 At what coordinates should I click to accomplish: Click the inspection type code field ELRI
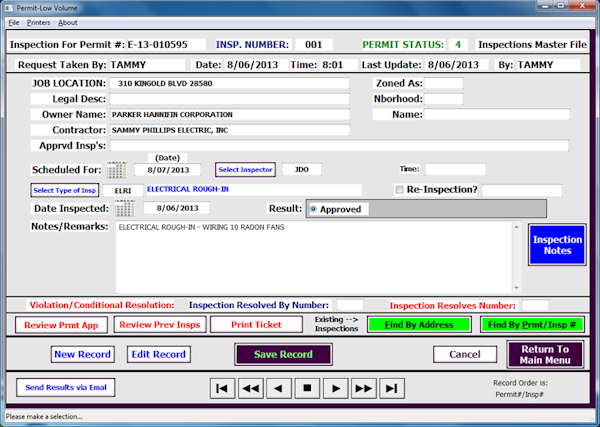(x=123, y=190)
